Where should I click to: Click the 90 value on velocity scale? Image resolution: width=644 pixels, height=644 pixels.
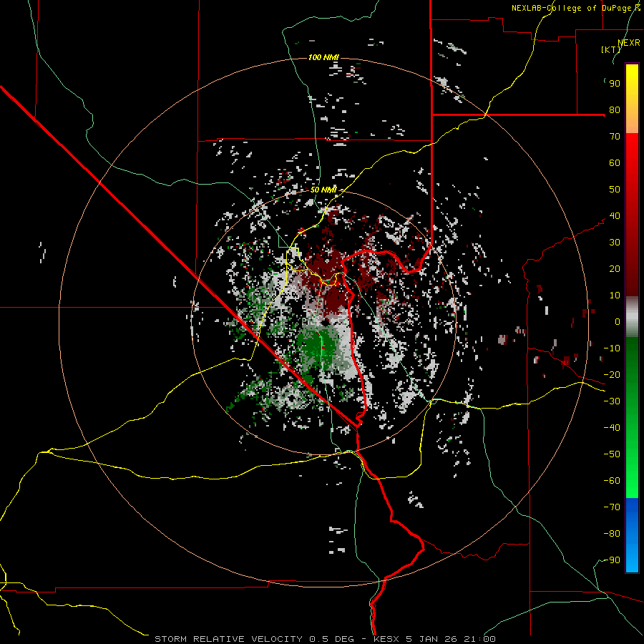pyautogui.click(x=615, y=84)
